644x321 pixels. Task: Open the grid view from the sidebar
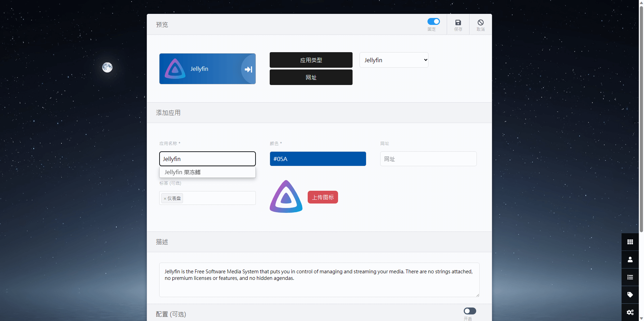pos(630,242)
